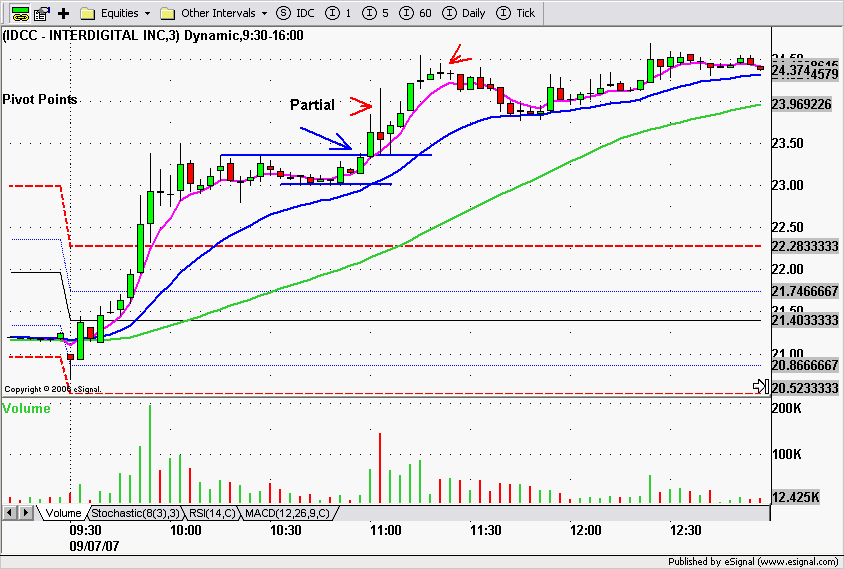Click the 11:30 time axis label
The image size is (844, 569).
[x=486, y=531]
